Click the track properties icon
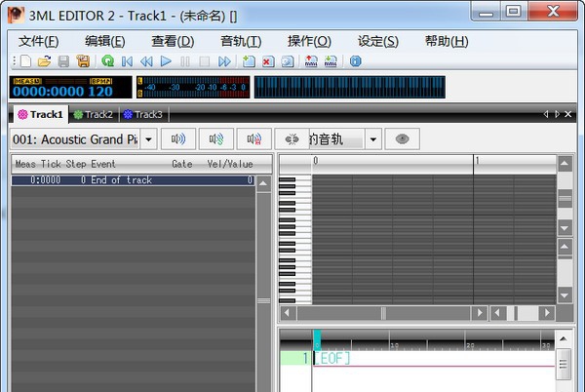The width and height of the screenshot is (585, 392). pos(288,61)
